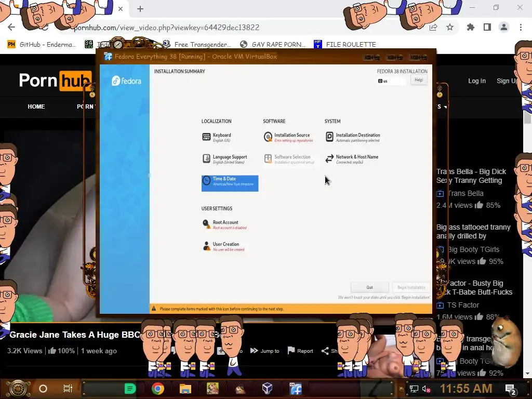Open the green Spotify taskbar icon
The height and width of the screenshot is (399, 532).
[130, 389]
